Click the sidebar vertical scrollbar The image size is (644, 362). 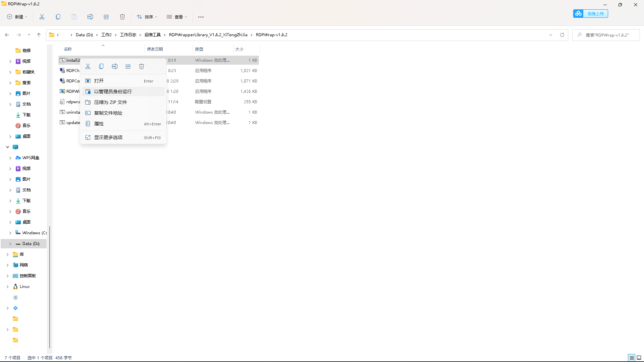coord(50,287)
